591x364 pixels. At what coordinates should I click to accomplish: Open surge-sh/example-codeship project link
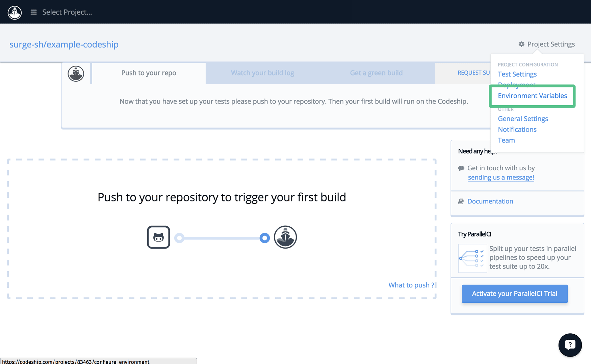64,44
